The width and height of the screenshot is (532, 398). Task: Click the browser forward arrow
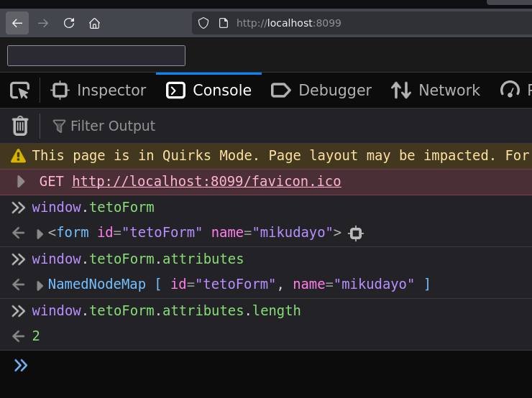[43, 23]
